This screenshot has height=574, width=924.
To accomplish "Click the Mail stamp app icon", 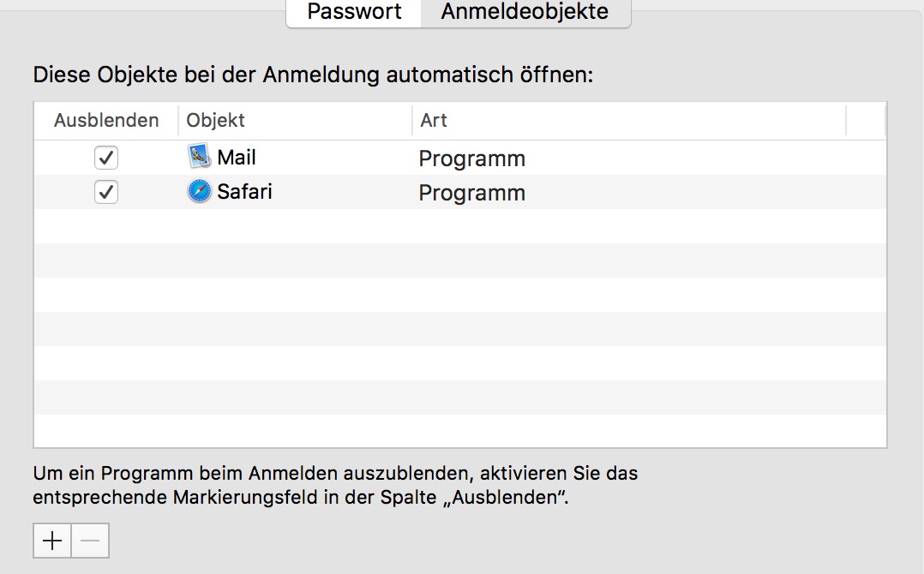I will (199, 158).
